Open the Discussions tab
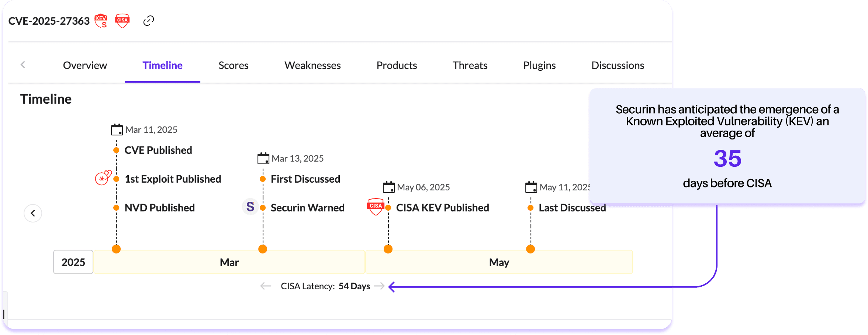Image resolution: width=868 pixels, height=335 pixels. coord(618,65)
